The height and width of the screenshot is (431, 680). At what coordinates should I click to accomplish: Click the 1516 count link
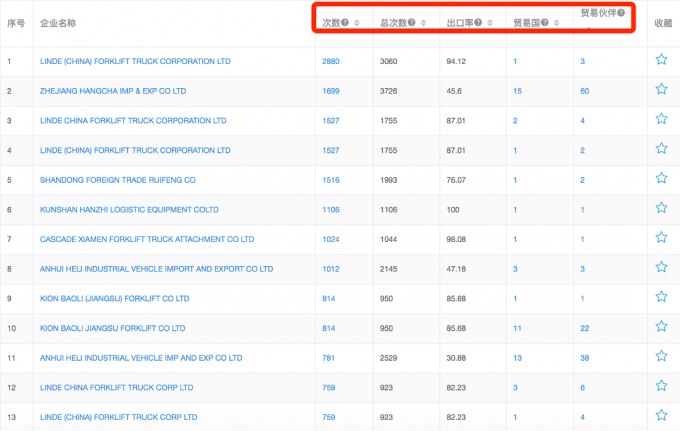331,180
